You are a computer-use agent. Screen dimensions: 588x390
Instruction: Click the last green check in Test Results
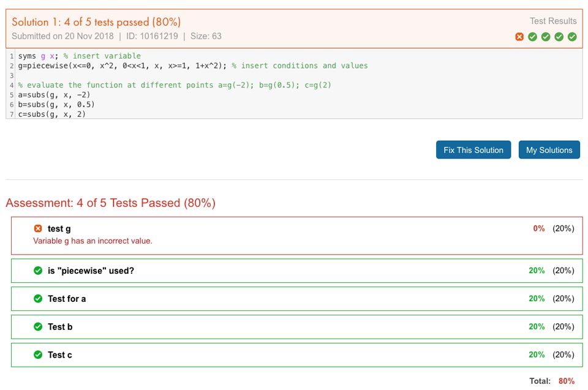click(x=572, y=37)
